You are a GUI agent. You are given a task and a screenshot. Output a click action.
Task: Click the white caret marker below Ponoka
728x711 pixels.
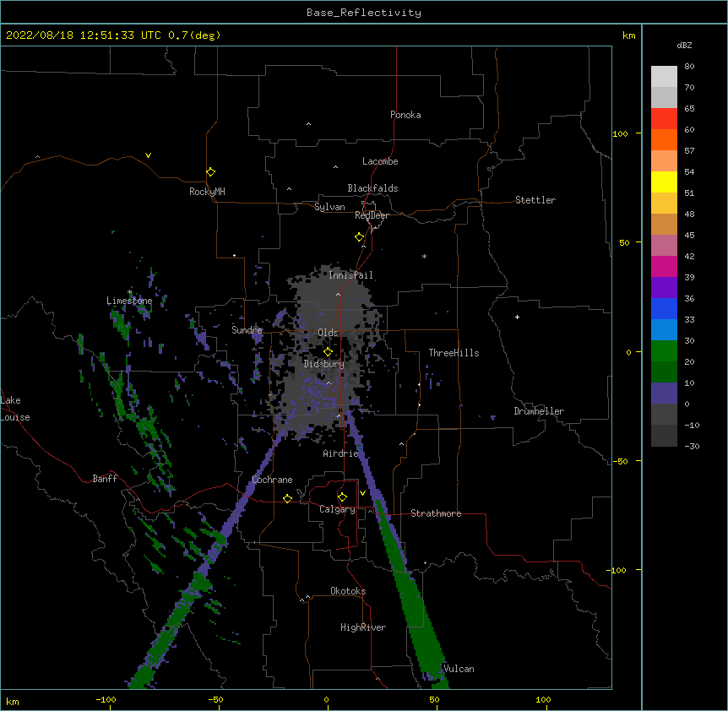(x=308, y=124)
